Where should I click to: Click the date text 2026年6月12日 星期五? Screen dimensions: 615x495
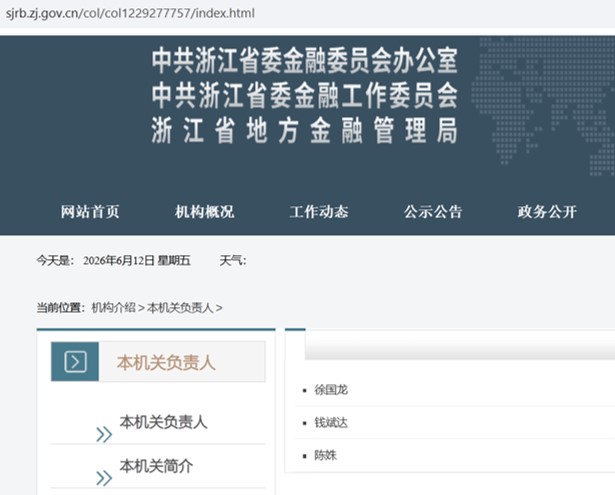137,260
